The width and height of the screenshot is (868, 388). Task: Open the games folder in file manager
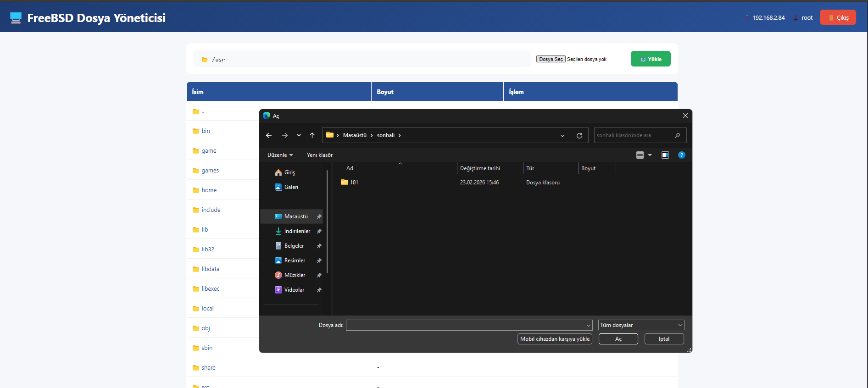click(210, 171)
